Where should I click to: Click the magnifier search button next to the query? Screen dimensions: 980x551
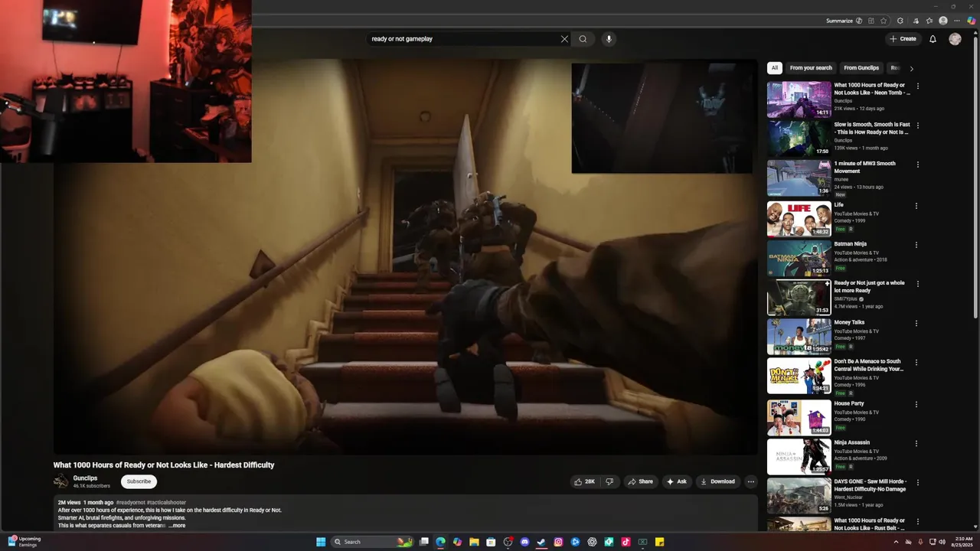(583, 39)
